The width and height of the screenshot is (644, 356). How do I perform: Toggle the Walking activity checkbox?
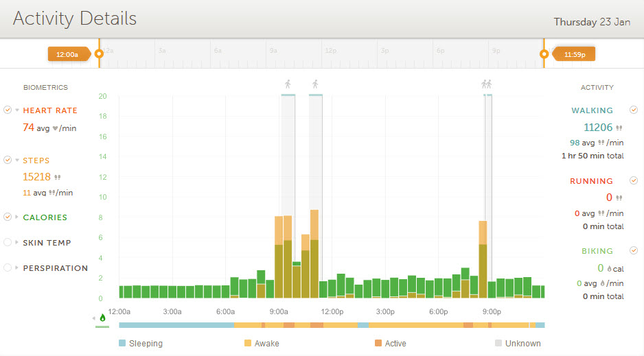(x=634, y=110)
